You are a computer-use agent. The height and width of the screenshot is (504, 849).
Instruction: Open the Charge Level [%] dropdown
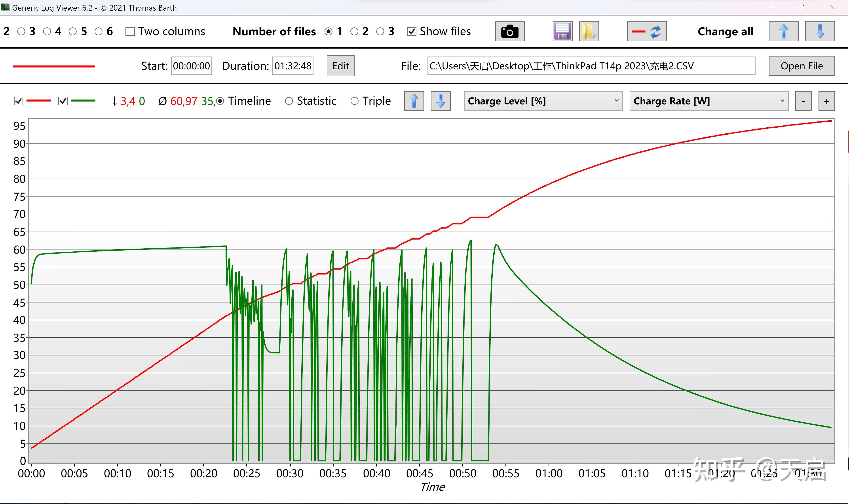(543, 101)
